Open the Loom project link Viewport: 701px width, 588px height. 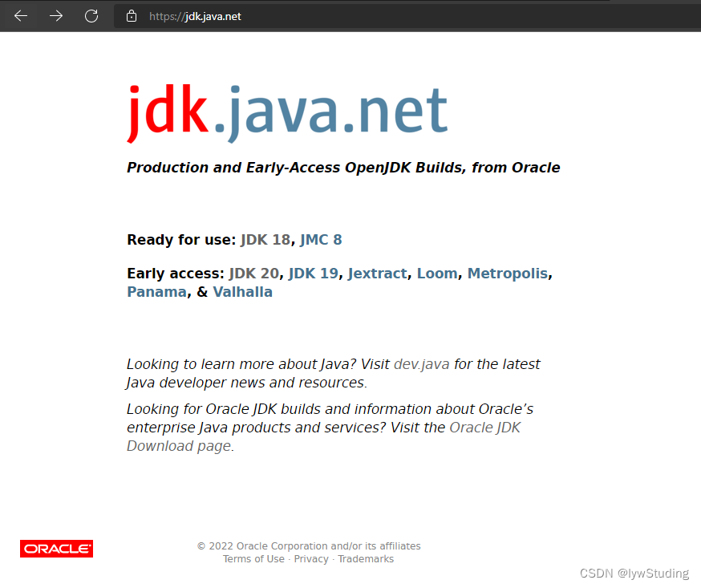pos(437,274)
